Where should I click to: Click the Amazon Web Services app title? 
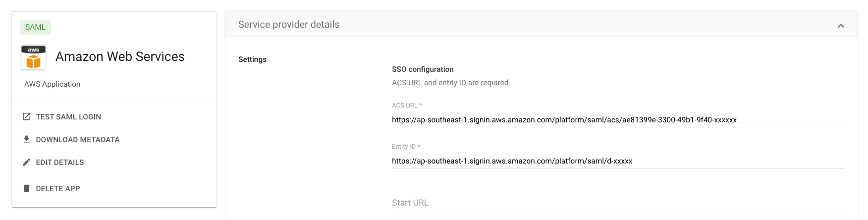click(x=120, y=56)
